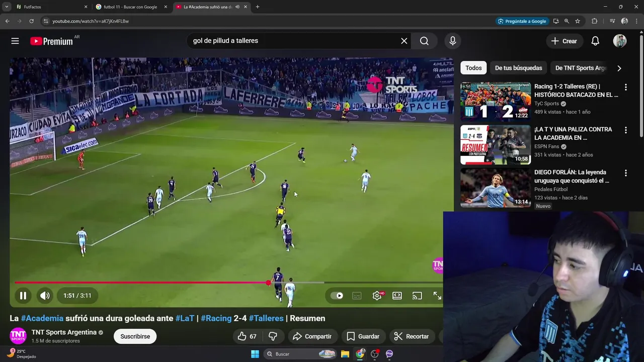Go back to previous page

click(x=7, y=21)
